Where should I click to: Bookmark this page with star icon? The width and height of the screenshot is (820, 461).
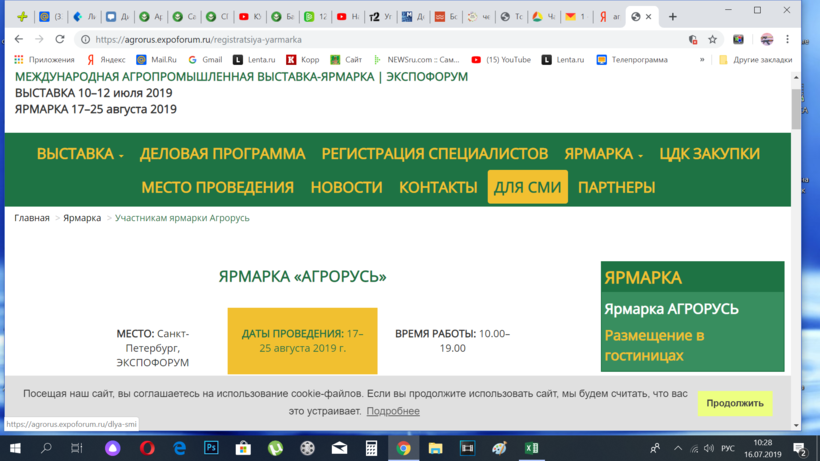pos(712,39)
